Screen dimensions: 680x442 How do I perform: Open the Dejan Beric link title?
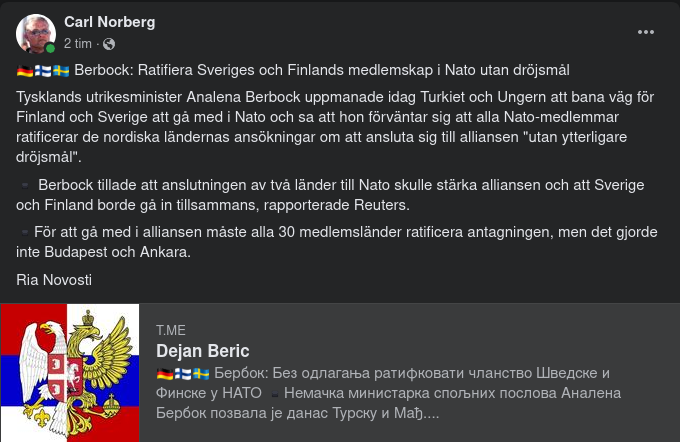(x=202, y=351)
